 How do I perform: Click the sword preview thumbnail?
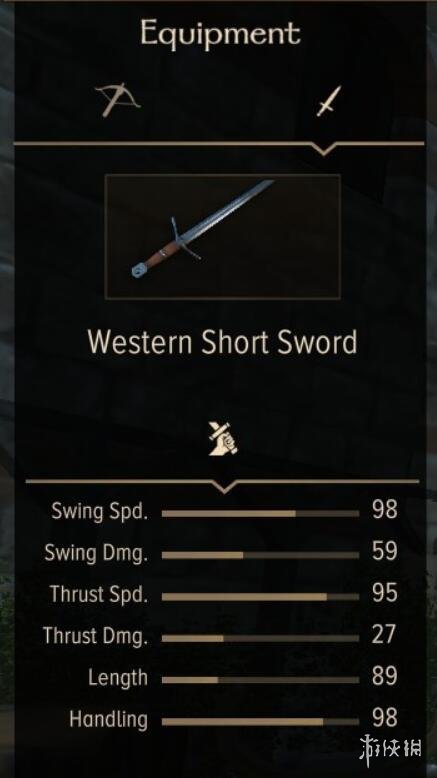click(x=223, y=236)
